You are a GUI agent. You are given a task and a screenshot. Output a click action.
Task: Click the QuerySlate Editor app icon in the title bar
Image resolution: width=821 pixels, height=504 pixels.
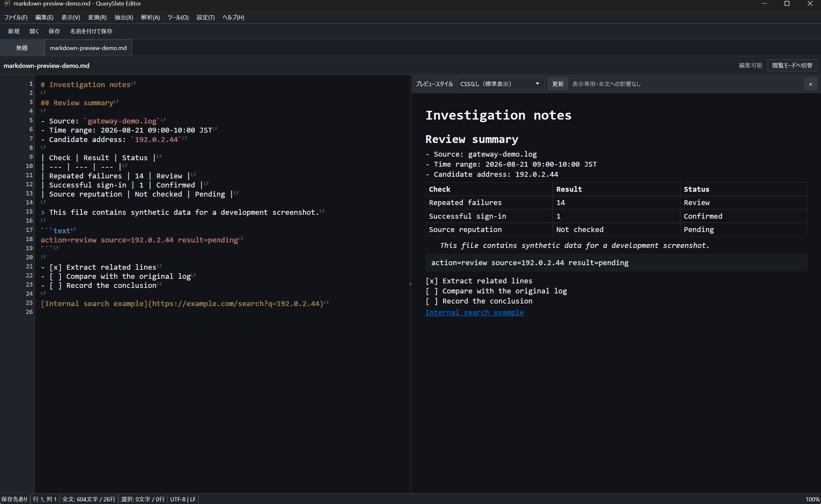(x=7, y=4)
